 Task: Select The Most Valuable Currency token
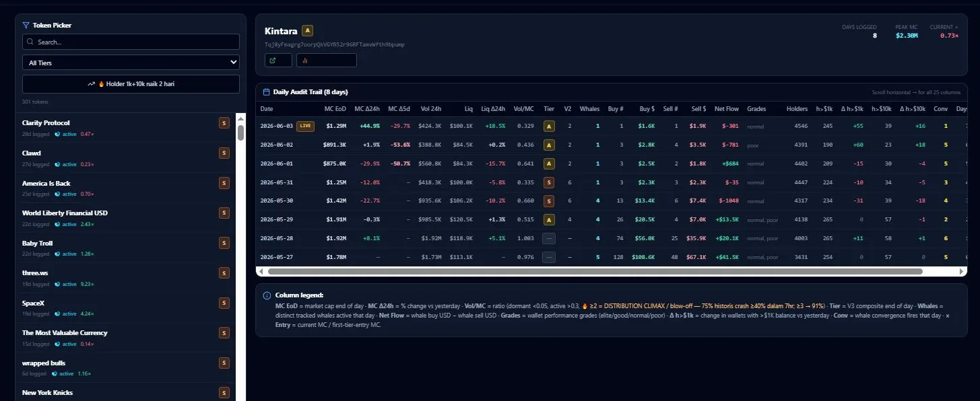click(125, 338)
